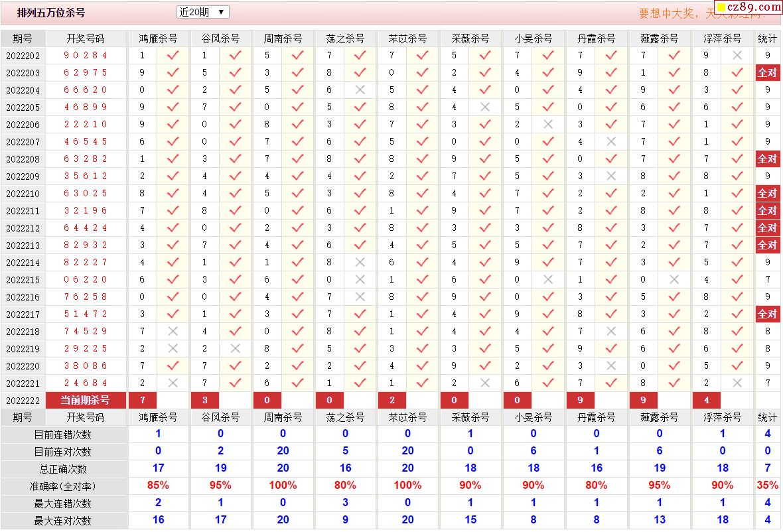This screenshot has width=783, height=532.
Task: Click the X mark in row 2022216 under 荡之杀号
Action: coord(360,297)
